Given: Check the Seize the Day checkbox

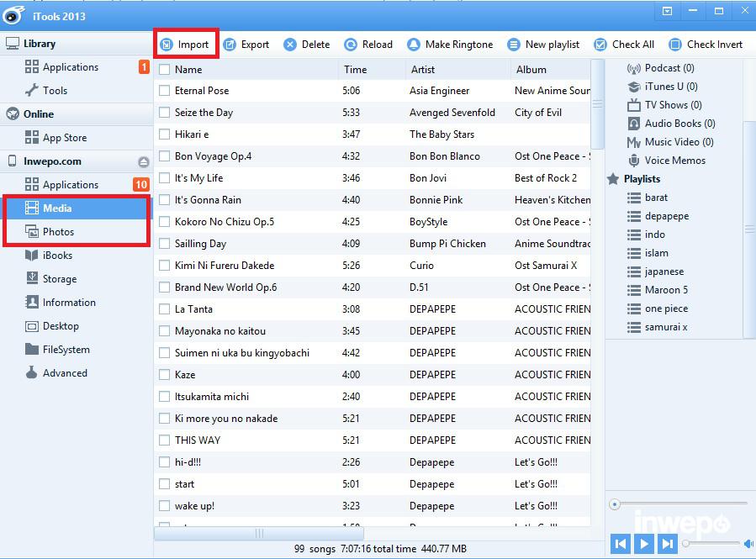Looking at the screenshot, I should tap(165, 113).
